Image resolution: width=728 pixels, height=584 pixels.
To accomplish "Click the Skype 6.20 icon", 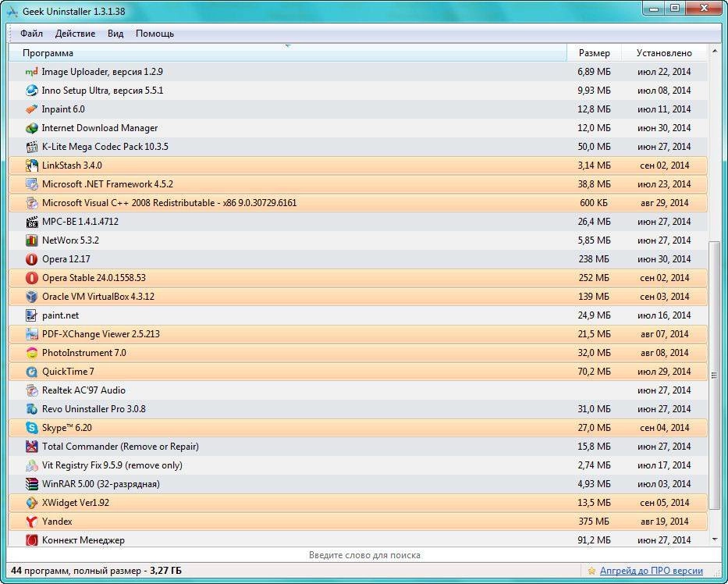I will point(31,428).
